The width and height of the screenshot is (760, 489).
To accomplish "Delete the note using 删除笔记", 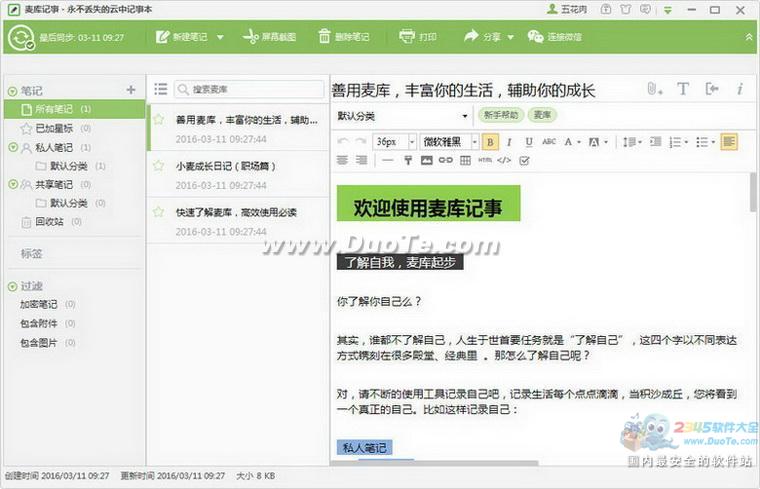I will pos(343,37).
